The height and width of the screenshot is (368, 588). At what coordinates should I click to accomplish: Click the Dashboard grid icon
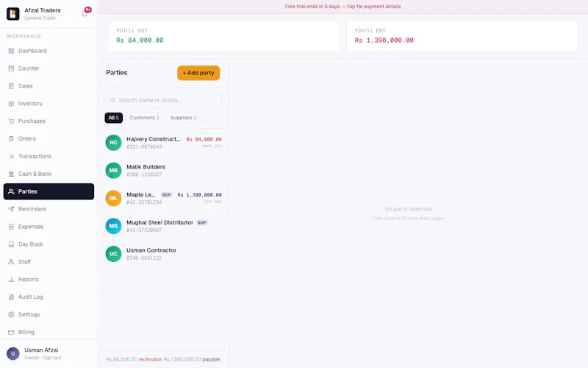pyautogui.click(x=11, y=51)
